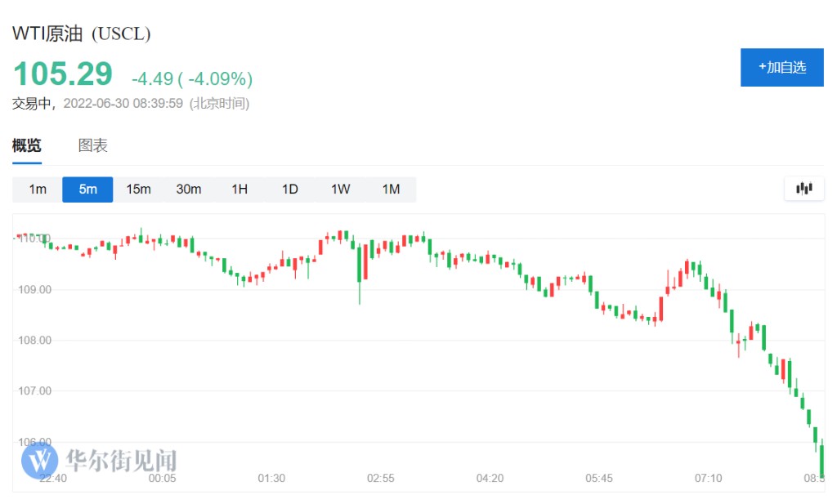The image size is (837, 504).
Task: Click the 02:55 time axis label
Action: click(x=380, y=478)
